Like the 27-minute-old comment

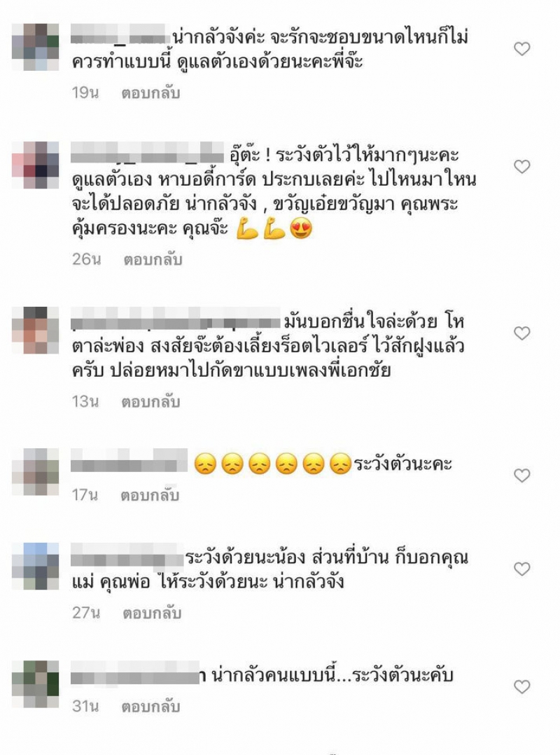(x=522, y=569)
